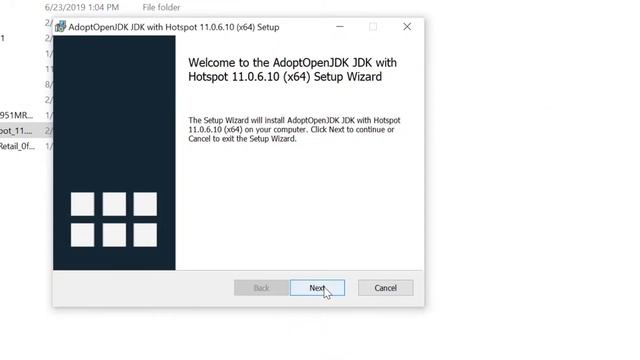
Task: Select the 'Retail_0f...' file in File Explorer
Action: (17, 146)
